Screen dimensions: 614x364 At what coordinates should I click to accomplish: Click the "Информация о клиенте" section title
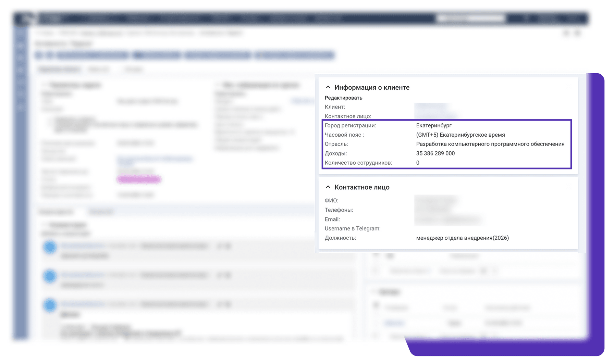point(372,88)
